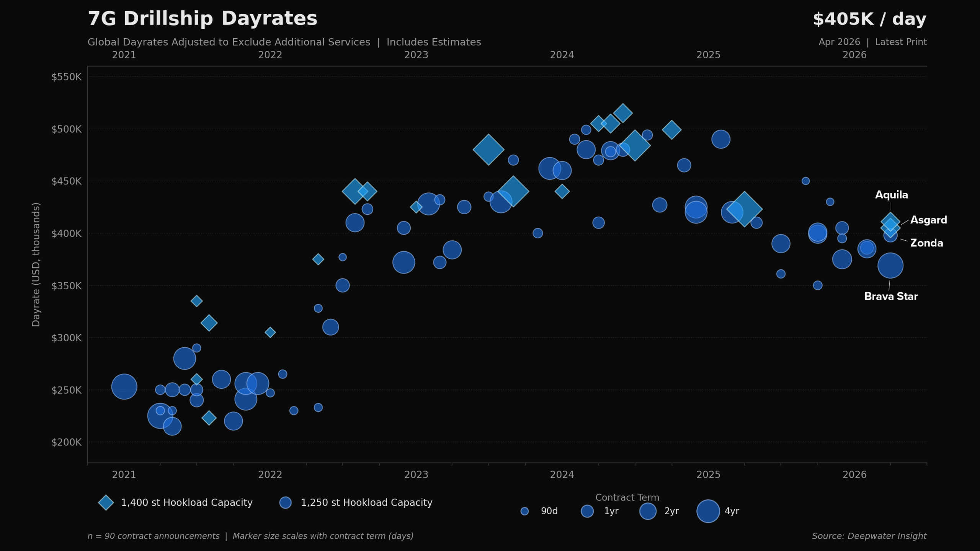The width and height of the screenshot is (980, 551).
Task: Click the 1,400 st Hookload diamond legend icon
Action: pos(106,502)
